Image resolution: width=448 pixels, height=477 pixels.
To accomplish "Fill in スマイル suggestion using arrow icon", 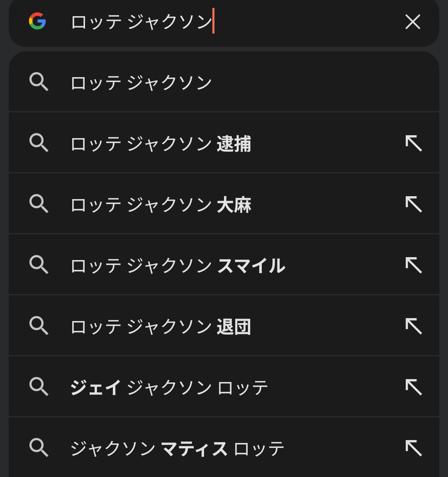I will point(414,265).
